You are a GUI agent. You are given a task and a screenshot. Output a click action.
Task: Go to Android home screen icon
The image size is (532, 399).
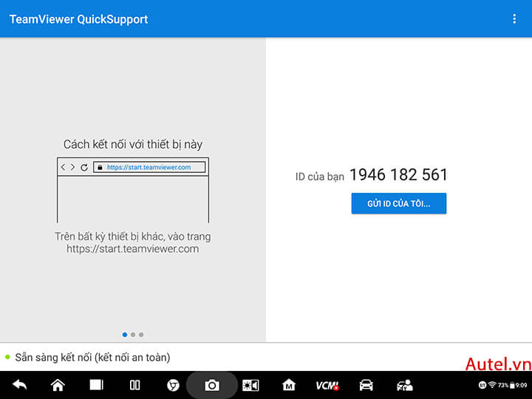pyautogui.click(x=58, y=385)
